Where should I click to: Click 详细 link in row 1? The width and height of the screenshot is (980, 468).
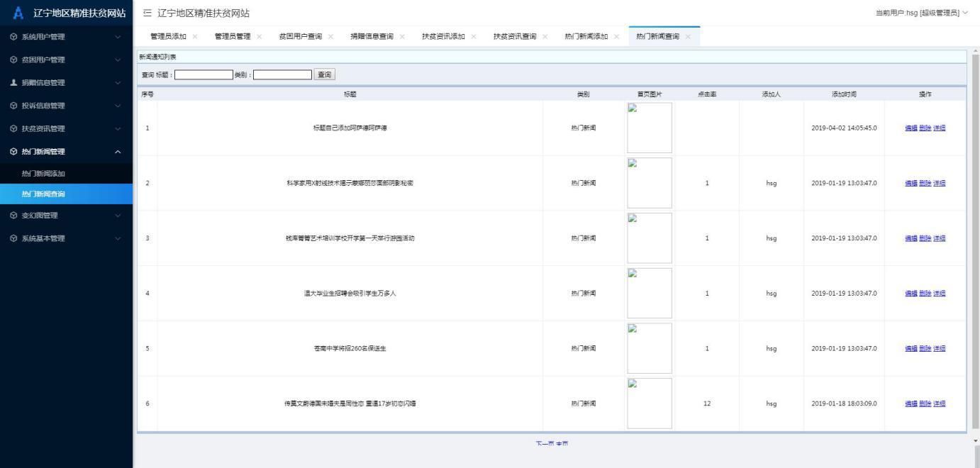tap(939, 128)
